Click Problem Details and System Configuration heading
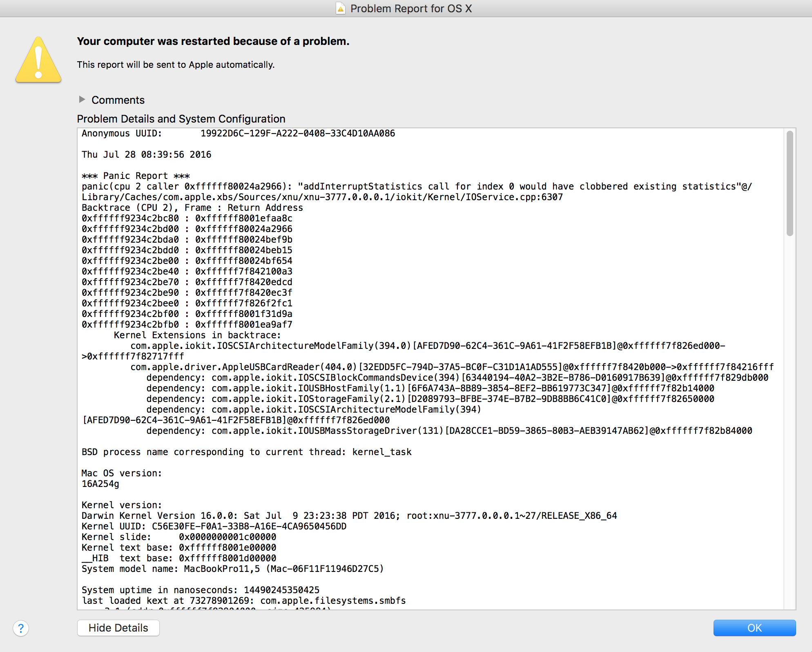The image size is (812, 652). (x=181, y=119)
